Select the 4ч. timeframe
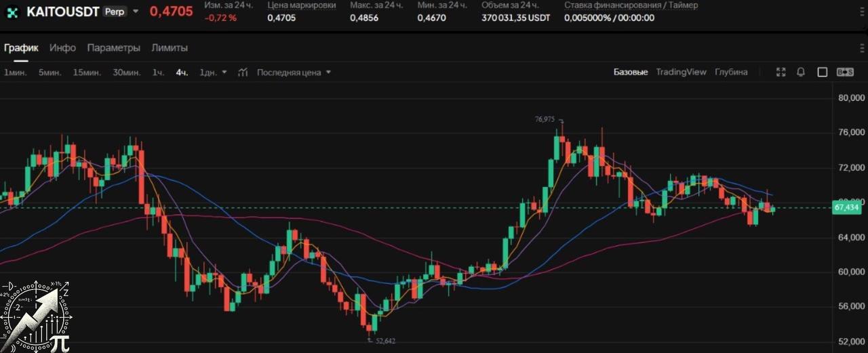The image size is (868, 353). click(x=182, y=72)
